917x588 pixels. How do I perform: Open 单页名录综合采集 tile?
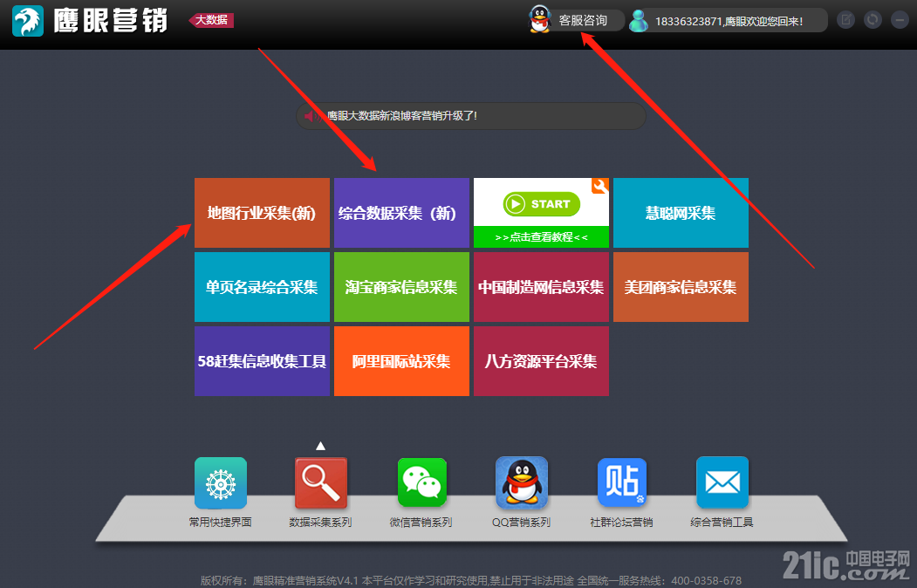pyautogui.click(x=262, y=287)
